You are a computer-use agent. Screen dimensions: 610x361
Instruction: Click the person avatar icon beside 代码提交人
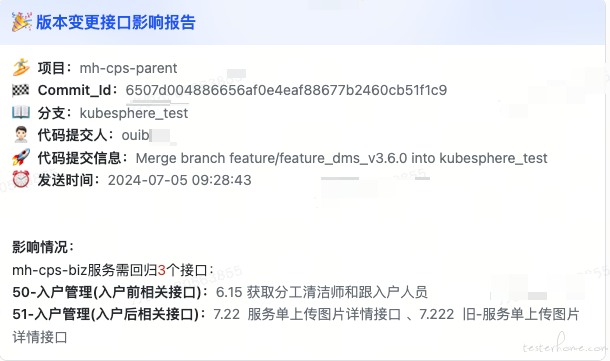coord(21,135)
